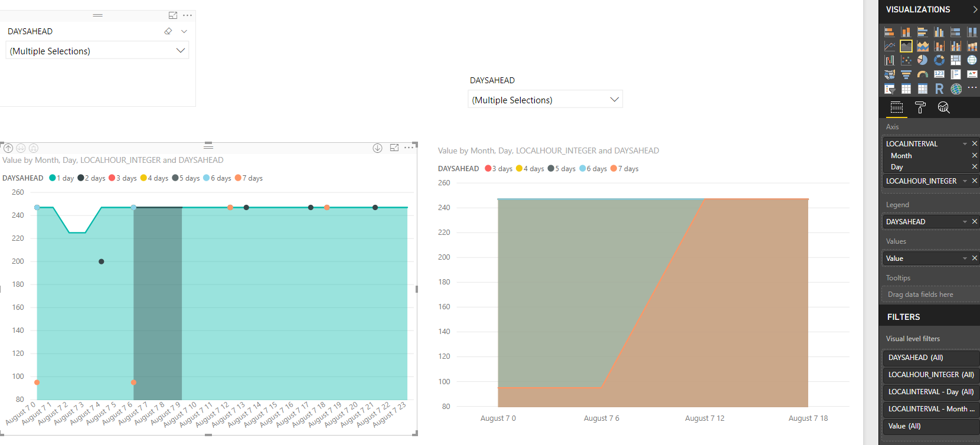980x445 pixels.
Task: Collapse the Visualizations pane arrow
Action: (x=975, y=9)
